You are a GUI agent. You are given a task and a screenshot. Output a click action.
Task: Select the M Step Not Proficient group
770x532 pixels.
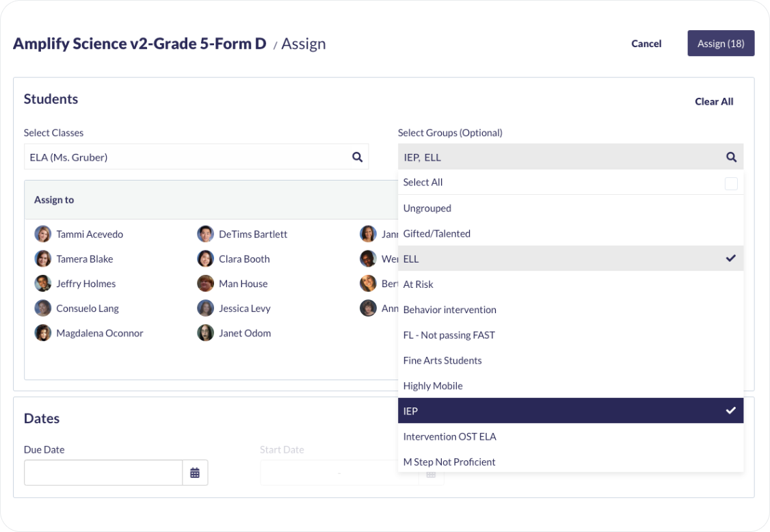point(570,462)
